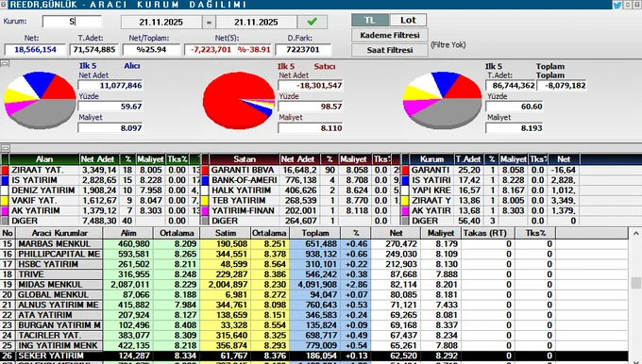
Task: Click the table scroll up arrow
Action: tap(635, 234)
